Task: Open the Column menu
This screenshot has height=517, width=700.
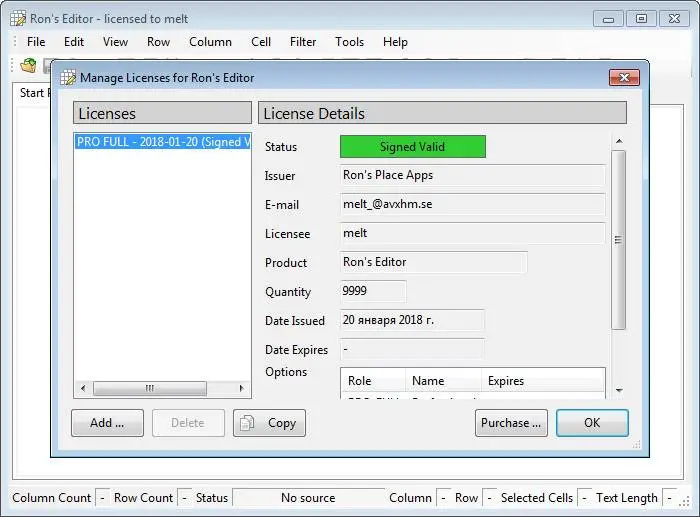Action: coord(210,42)
